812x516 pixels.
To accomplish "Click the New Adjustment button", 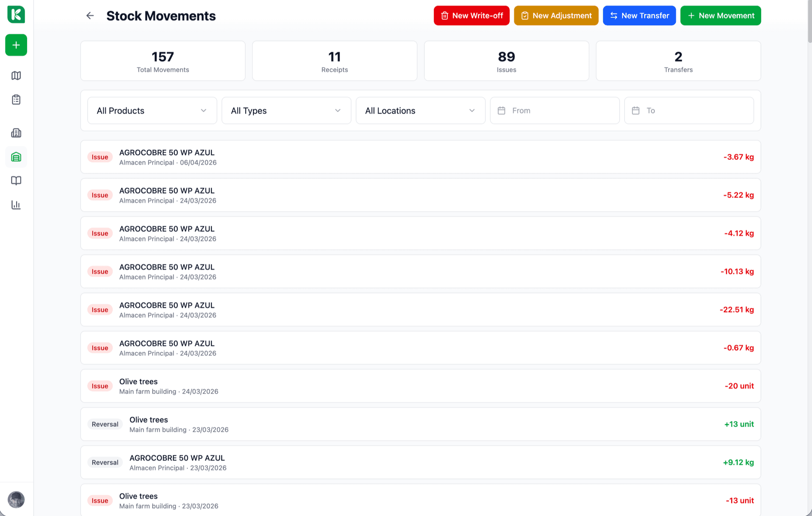I will 556,16.
